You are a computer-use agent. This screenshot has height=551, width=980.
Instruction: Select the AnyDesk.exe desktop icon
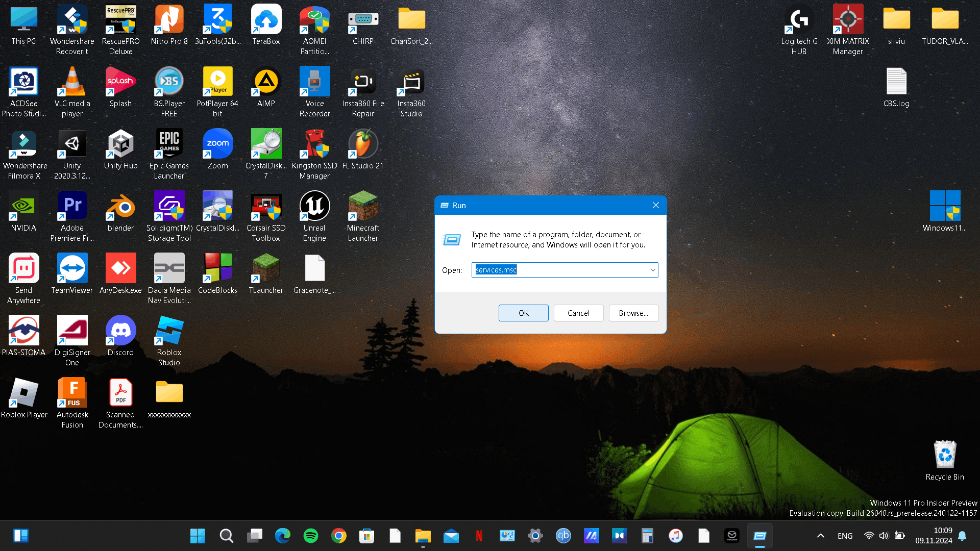[120, 273]
